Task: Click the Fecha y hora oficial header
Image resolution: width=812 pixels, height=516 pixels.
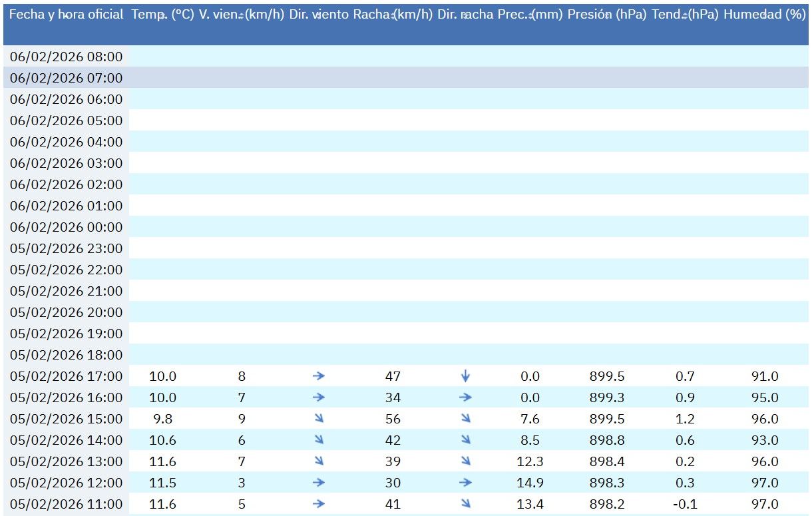Action: tap(67, 15)
